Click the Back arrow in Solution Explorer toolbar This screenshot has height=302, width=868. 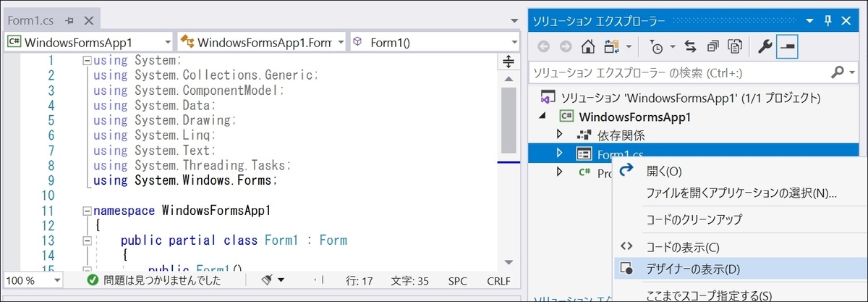(x=543, y=47)
